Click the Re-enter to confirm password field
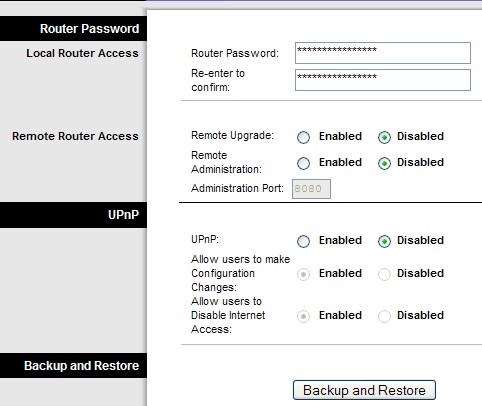This screenshot has width=482, height=406. [383, 80]
